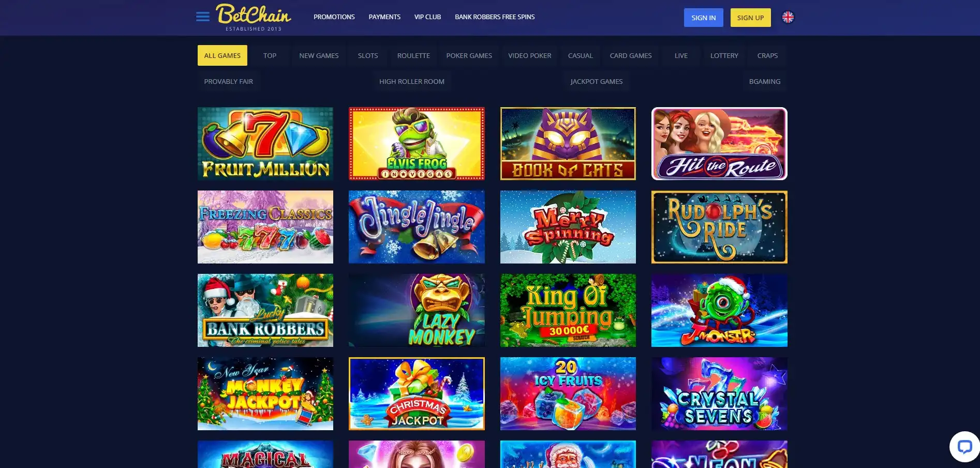Click the BetChain logo
The image size is (980, 468).
[x=254, y=17]
